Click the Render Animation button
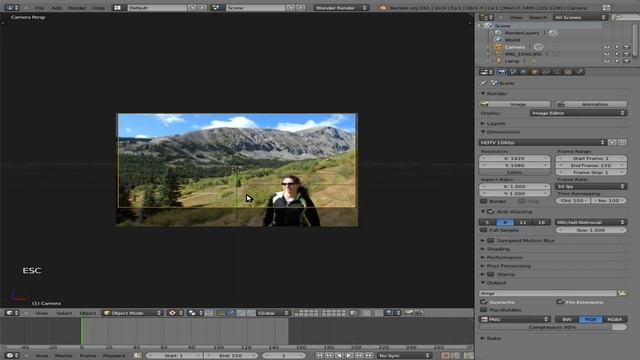This screenshot has height=360, width=640. pyautogui.click(x=591, y=104)
